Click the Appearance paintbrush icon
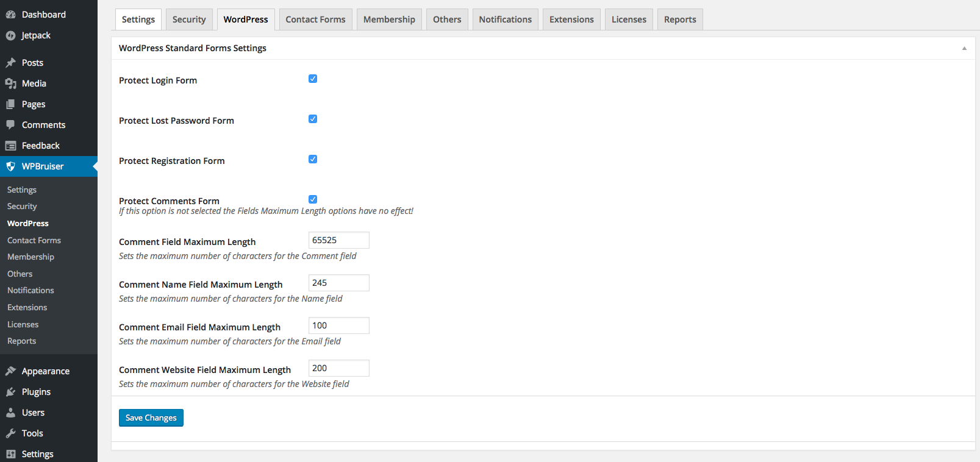This screenshot has height=462, width=980. coord(10,371)
